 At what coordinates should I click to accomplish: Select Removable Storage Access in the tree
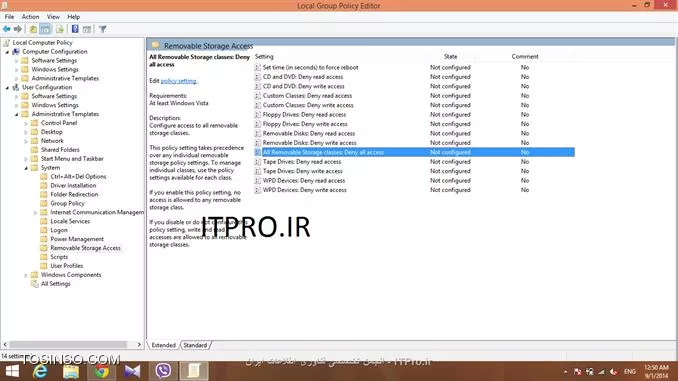click(85, 248)
